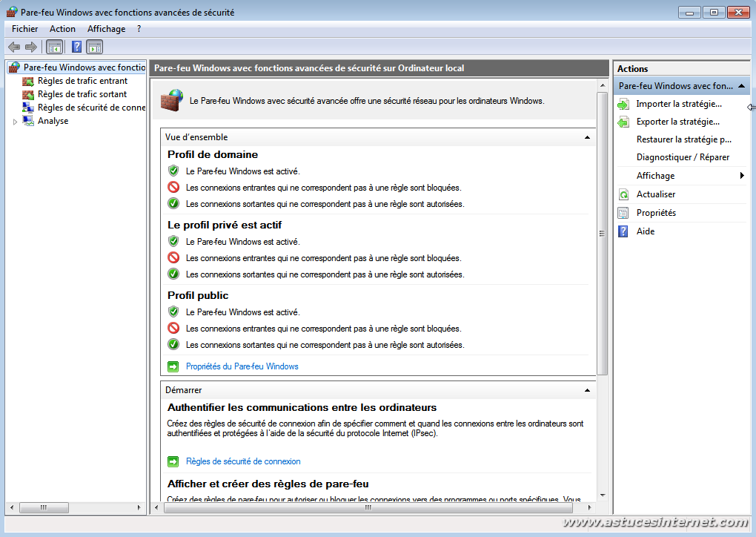This screenshot has height=537, width=756.
Task: Click the back arrow toolbar icon
Action: pyautogui.click(x=14, y=47)
